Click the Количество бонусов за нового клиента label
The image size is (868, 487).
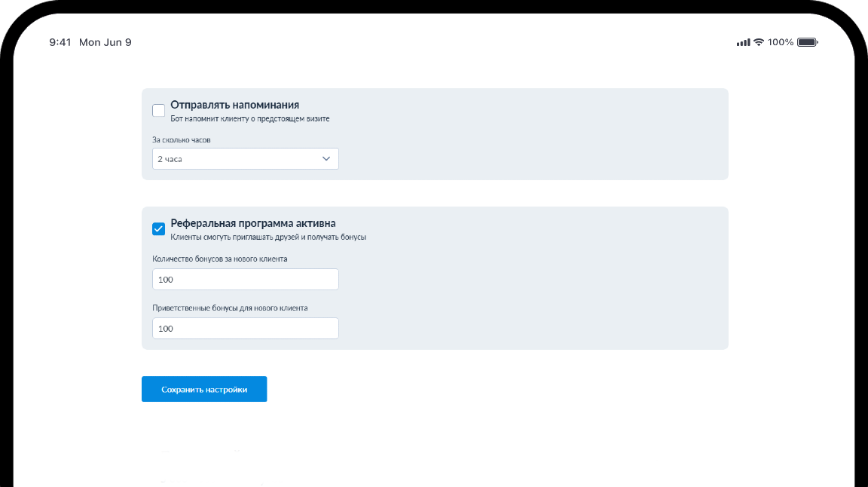tap(219, 259)
